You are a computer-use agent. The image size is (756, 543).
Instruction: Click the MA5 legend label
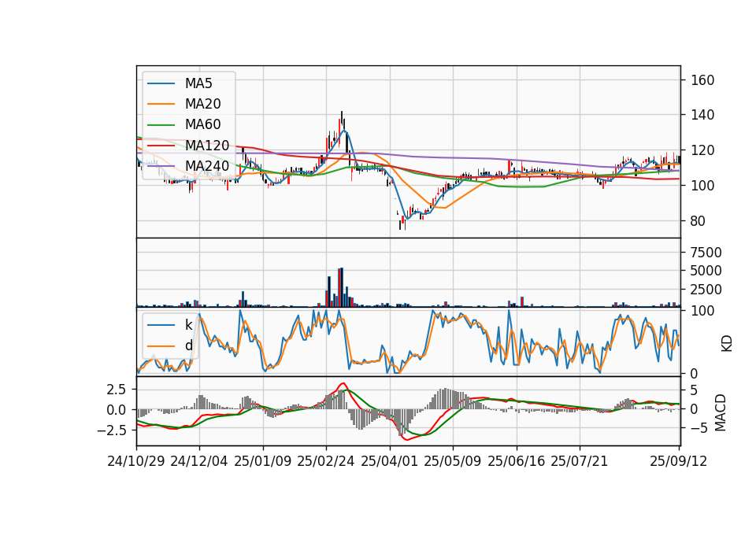click(198, 83)
